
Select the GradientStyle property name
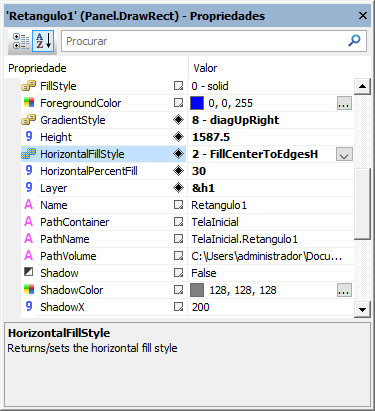coord(73,120)
